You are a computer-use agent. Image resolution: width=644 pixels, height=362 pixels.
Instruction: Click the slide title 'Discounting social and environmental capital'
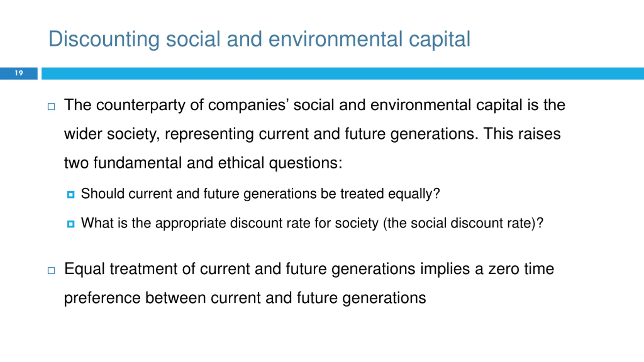[259, 39]
